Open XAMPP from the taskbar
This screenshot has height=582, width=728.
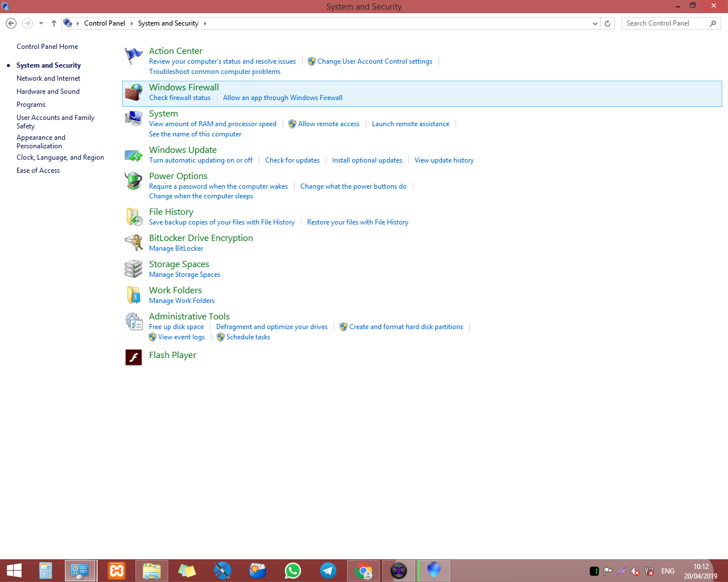coord(117,571)
